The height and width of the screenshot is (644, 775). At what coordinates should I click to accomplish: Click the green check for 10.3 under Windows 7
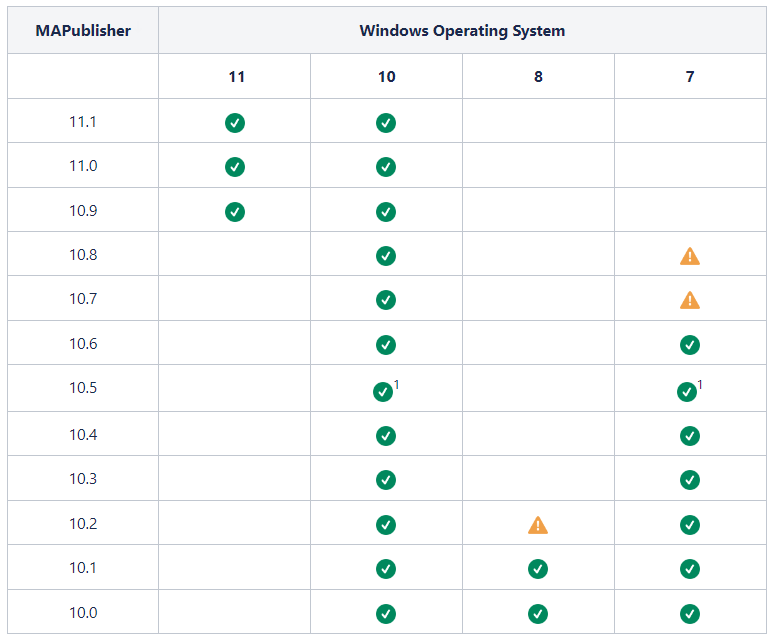tap(690, 480)
